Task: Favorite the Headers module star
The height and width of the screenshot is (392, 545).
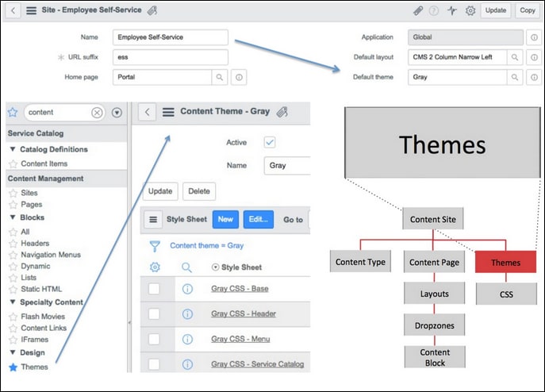Action: coord(13,244)
